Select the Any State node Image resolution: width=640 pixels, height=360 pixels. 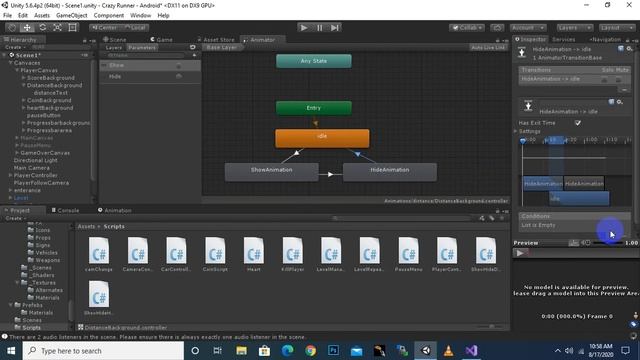pyautogui.click(x=313, y=61)
